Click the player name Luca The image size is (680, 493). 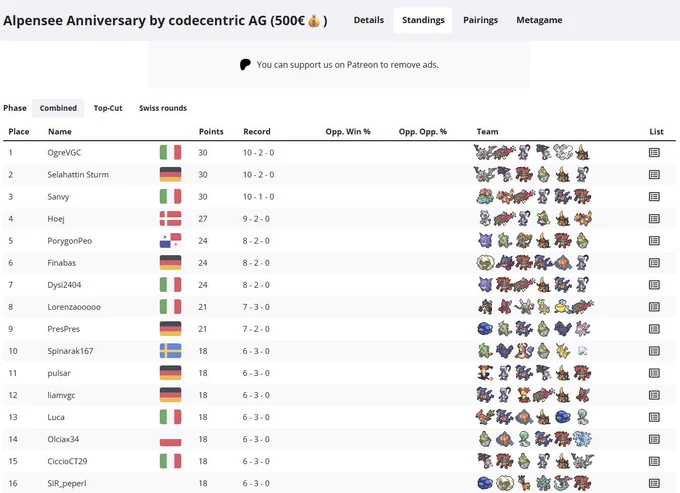click(56, 417)
